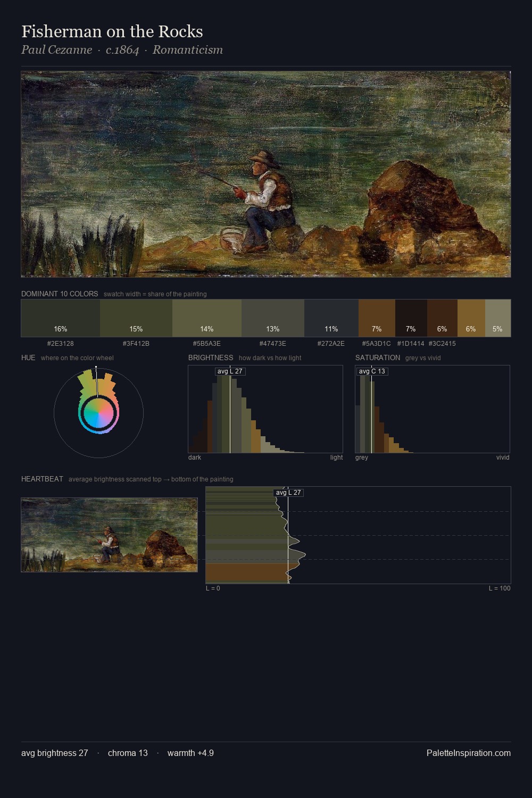Click the hex code #5B5A3E text
This screenshot has height=798, width=532.
[207, 344]
